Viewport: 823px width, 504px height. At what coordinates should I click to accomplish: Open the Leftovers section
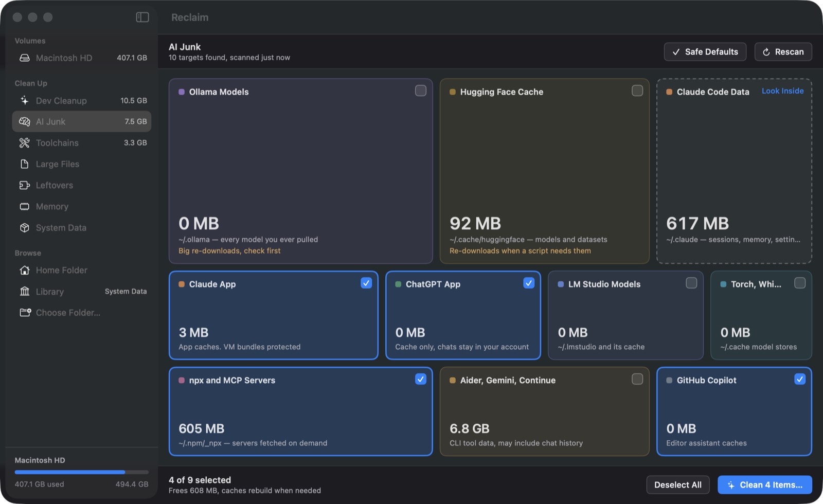coord(82,185)
